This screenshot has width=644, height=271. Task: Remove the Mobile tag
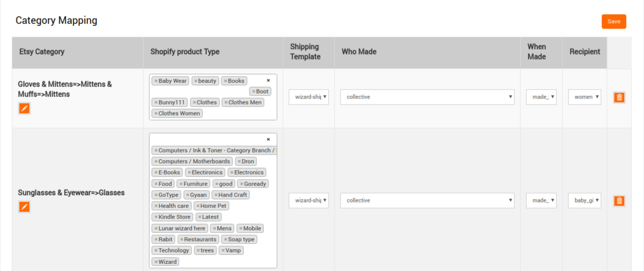click(x=240, y=228)
